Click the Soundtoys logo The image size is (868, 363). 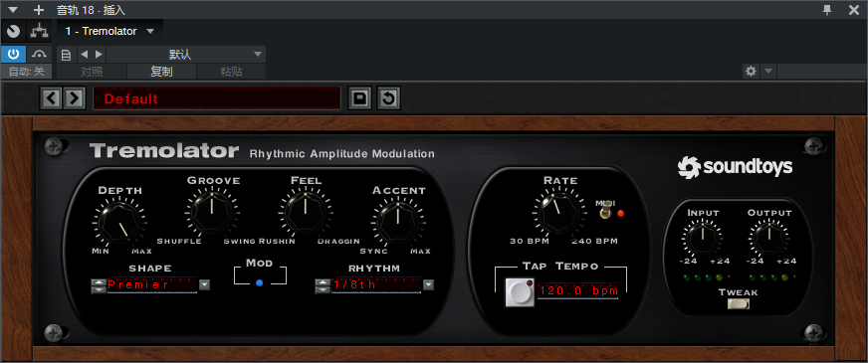pyautogui.click(x=736, y=166)
